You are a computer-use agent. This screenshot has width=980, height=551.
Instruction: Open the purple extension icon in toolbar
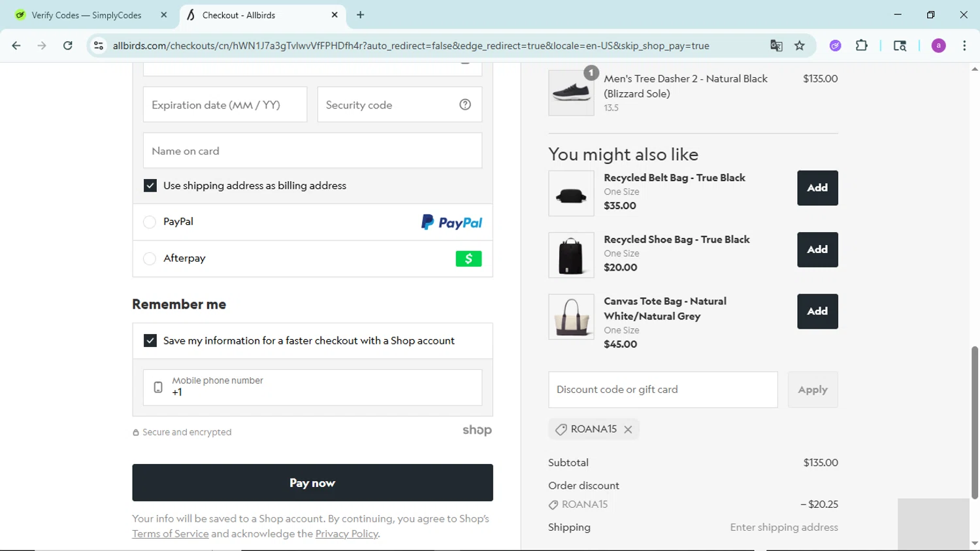pyautogui.click(x=835, y=46)
